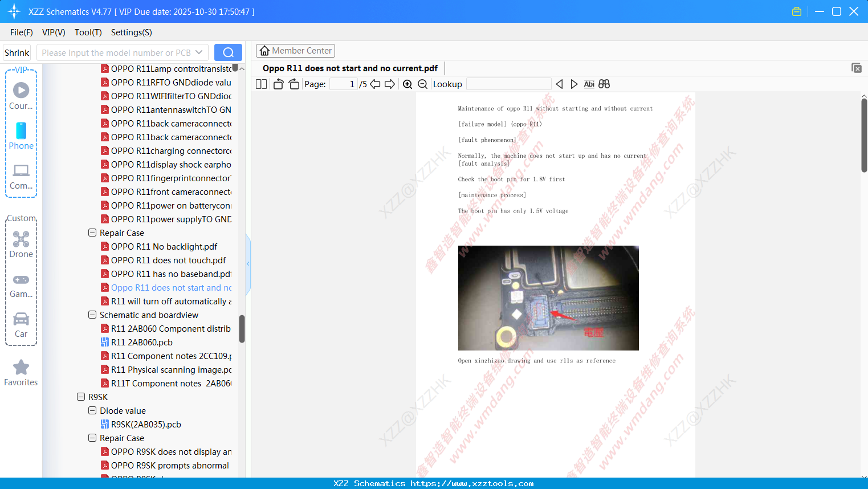Click the page number input box
This screenshot has height=489, width=868.
click(344, 84)
